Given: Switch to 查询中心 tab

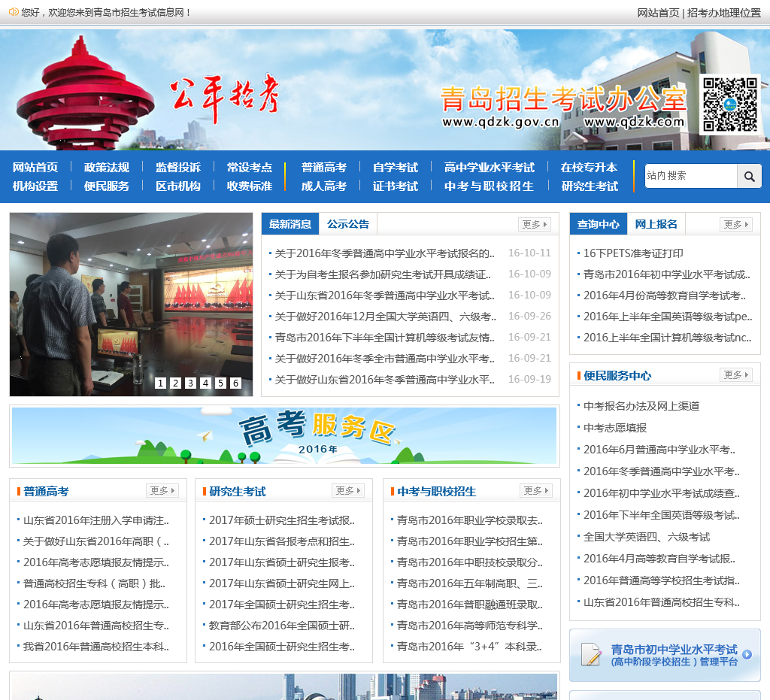Looking at the screenshot, I should coord(598,224).
